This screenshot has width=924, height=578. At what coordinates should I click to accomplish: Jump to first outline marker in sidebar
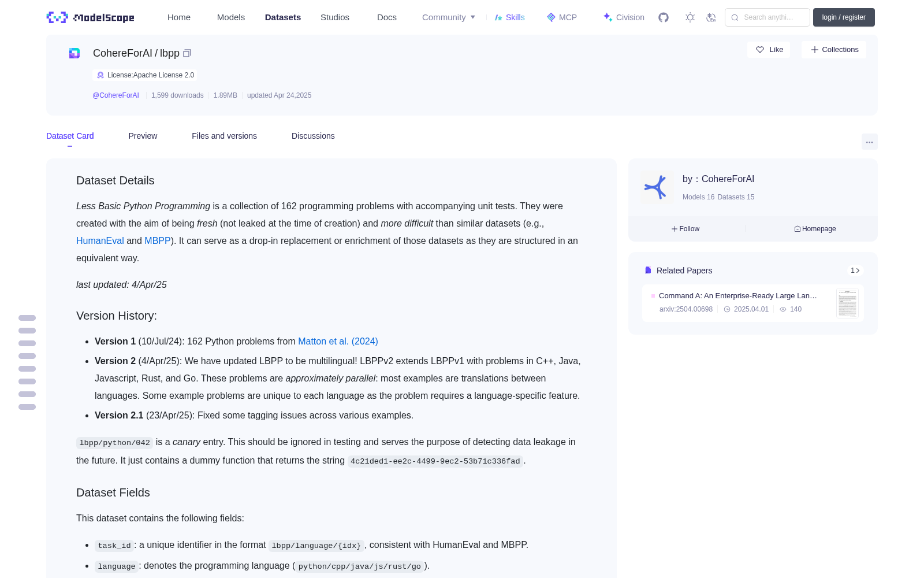(x=27, y=318)
